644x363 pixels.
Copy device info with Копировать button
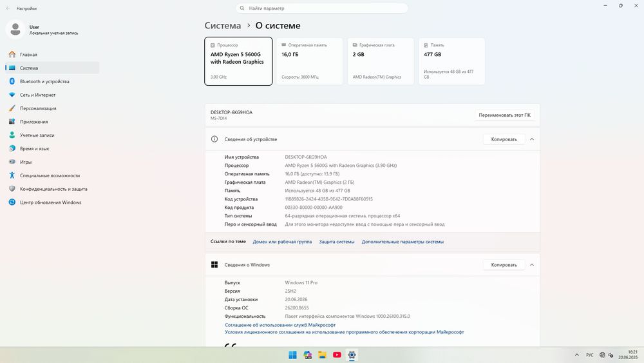[504, 139]
